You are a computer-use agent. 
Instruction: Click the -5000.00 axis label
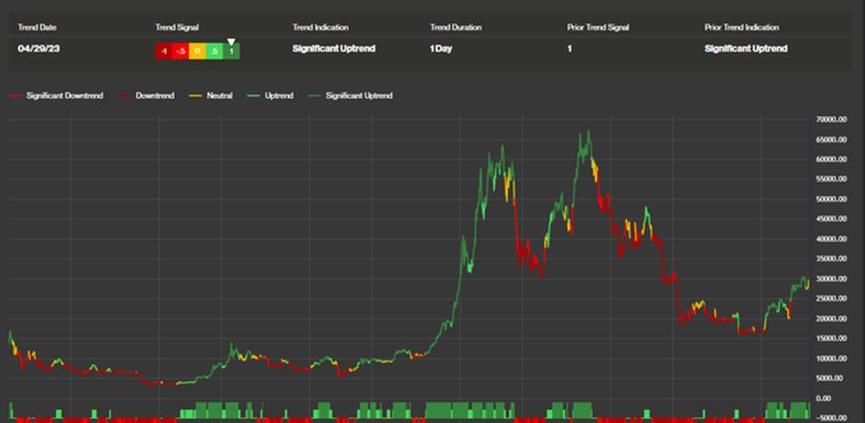coord(834,417)
